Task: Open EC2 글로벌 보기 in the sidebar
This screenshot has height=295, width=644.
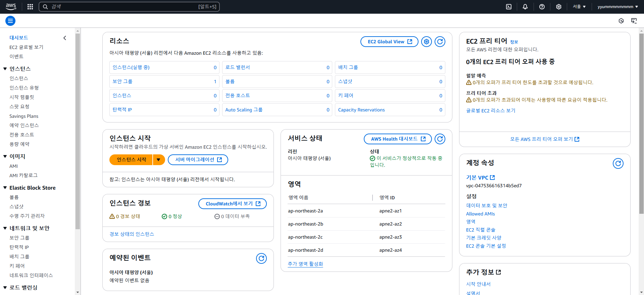Action: point(26,47)
